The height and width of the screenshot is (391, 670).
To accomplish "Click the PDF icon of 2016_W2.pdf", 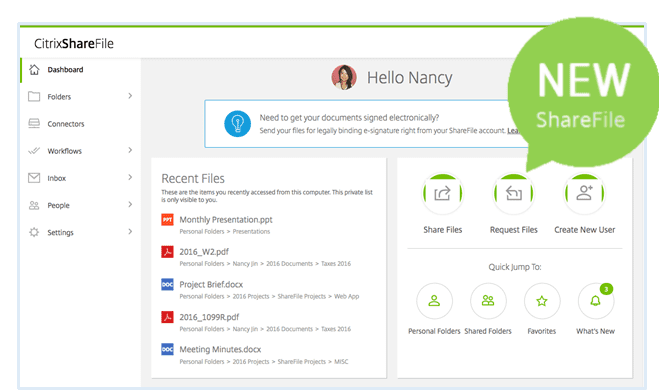I will pos(167,252).
